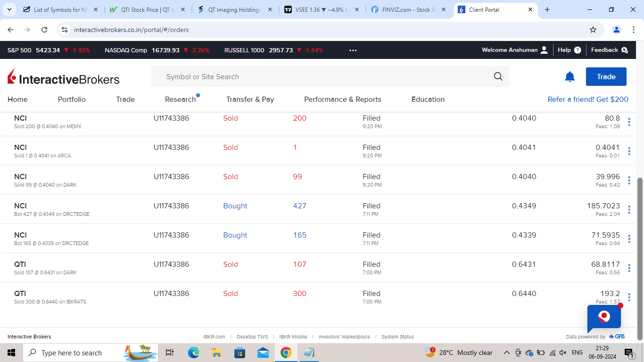Screen dimensions: 644x362
Task: Open the taskbar weather widget
Action: point(458,353)
